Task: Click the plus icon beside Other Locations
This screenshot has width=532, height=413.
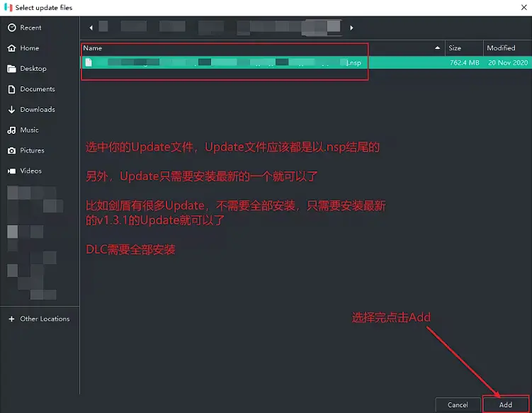Action: click(11, 319)
